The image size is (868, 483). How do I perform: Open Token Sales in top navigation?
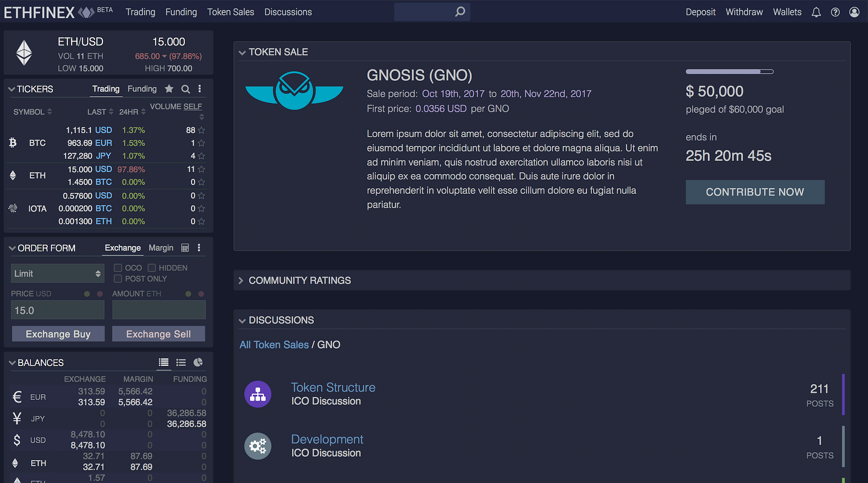pos(230,12)
